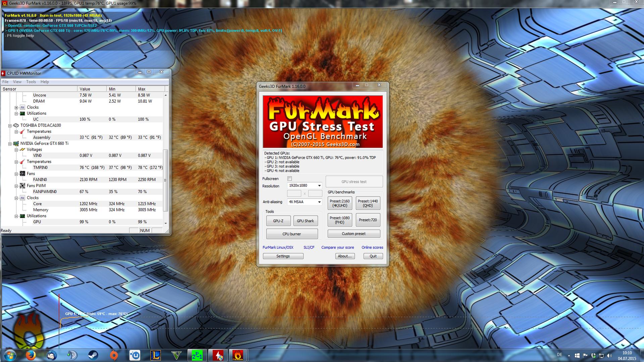Open the Resolution dropdown showing 1920x1080
The image size is (644, 362).
click(305, 185)
